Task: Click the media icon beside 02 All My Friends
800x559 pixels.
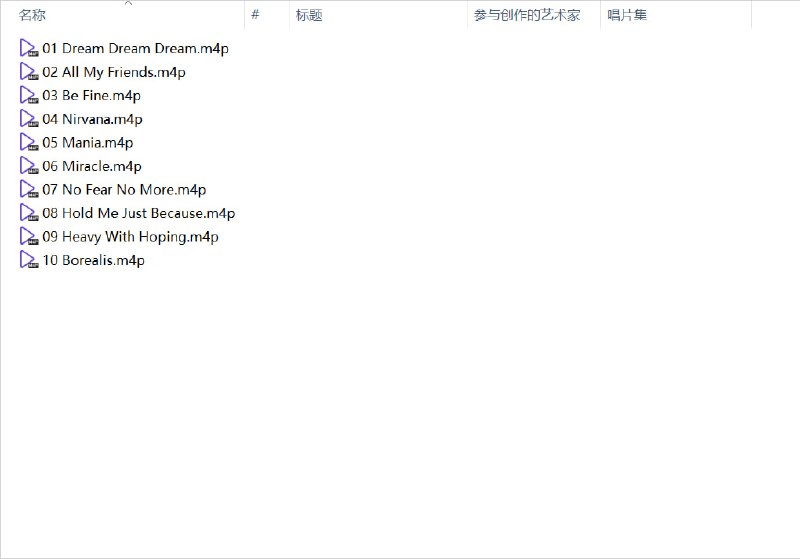Action: (28, 72)
